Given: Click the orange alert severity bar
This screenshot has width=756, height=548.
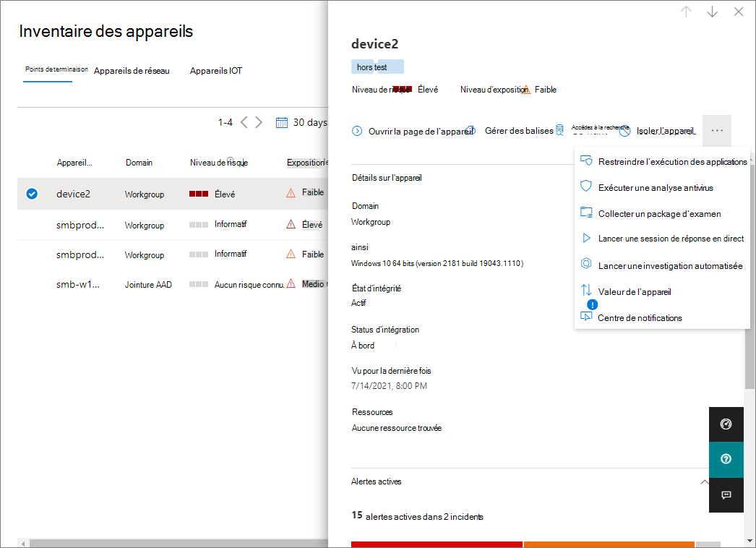Looking at the screenshot, I should [609, 544].
